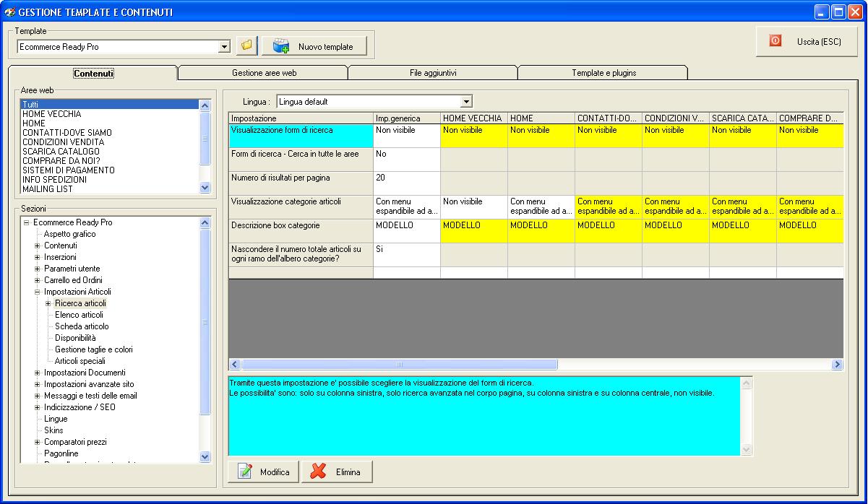
Task: Click the grid horizontal scrollbar right arrow
Action: (837, 365)
